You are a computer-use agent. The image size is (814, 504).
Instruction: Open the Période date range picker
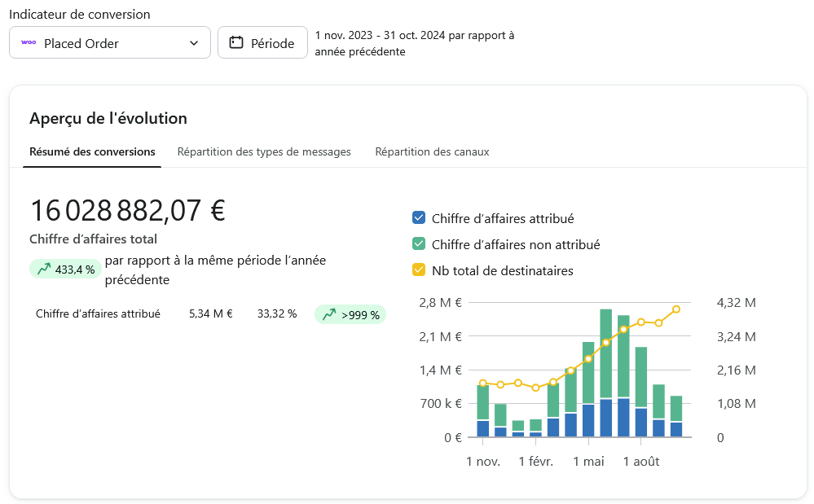(262, 42)
